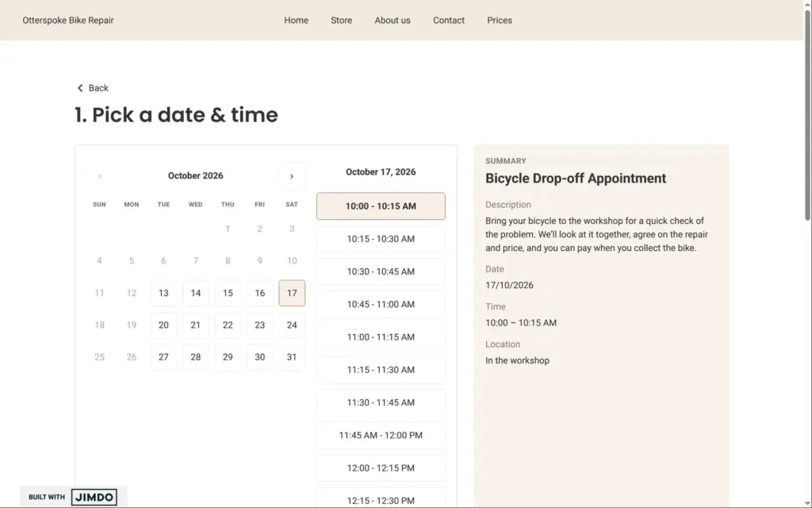Go to next month in calendar
Image resolution: width=812 pixels, height=508 pixels.
(x=292, y=176)
